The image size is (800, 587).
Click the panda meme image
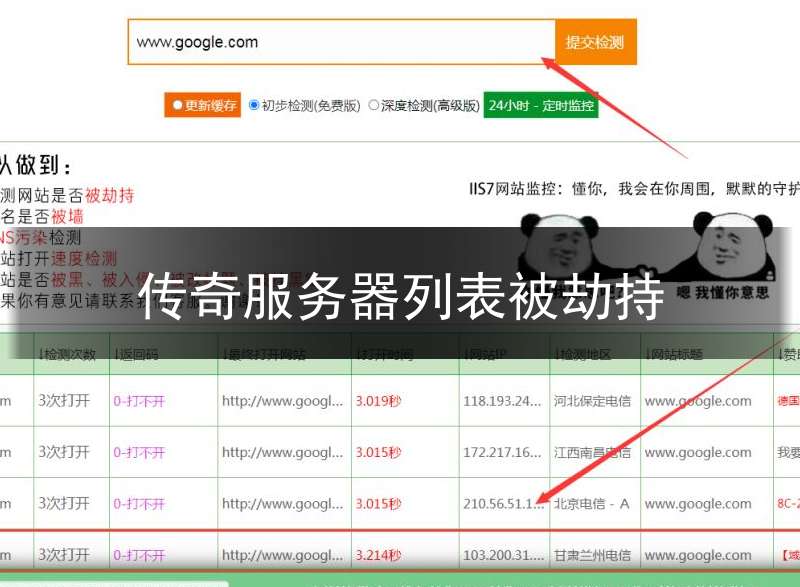tap(647, 258)
